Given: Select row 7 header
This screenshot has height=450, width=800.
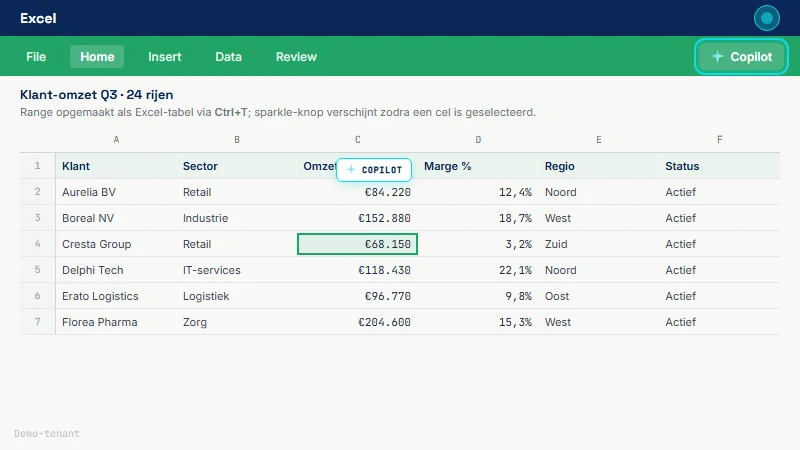Looking at the screenshot, I should (37, 322).
